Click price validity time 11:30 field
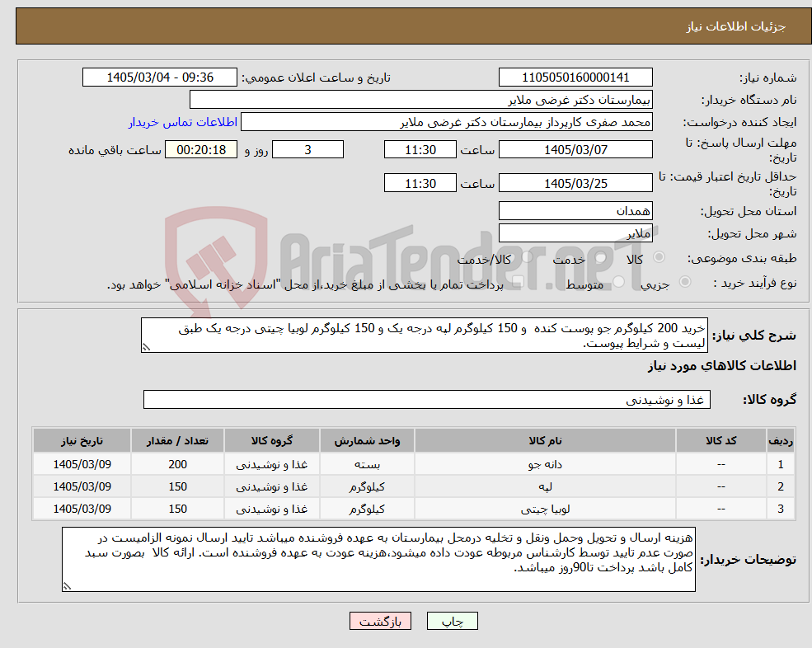The width and height of the screenshot is (812, 648). [420, 183]
